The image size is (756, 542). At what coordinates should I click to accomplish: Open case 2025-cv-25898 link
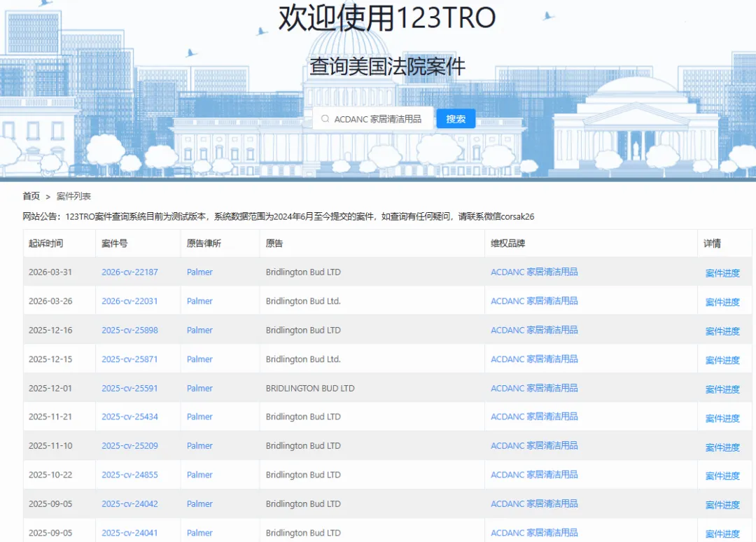coord(129,331)
